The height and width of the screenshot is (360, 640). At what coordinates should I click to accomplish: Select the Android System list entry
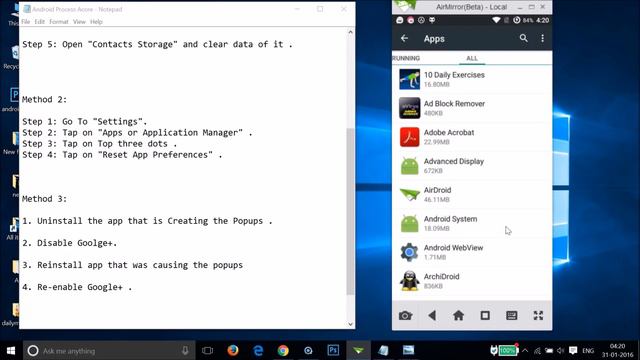click(x=472, y=223)
